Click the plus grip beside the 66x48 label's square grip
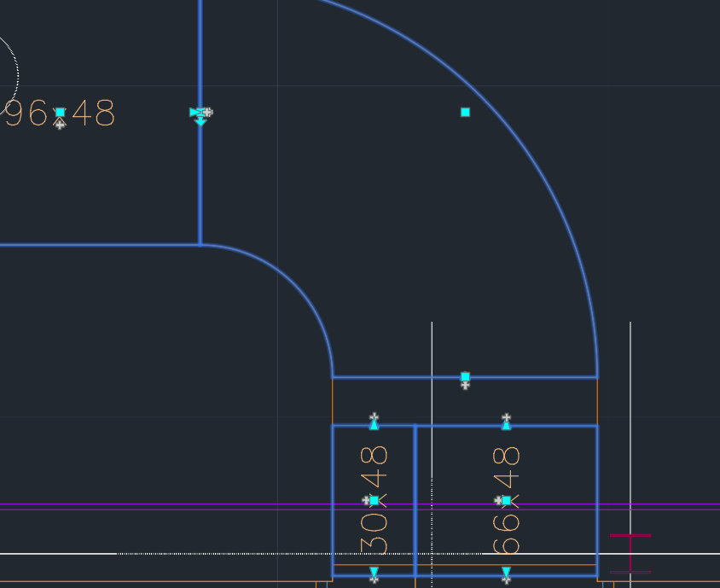The height and width of the screenshot is (588, 720). 498,500
